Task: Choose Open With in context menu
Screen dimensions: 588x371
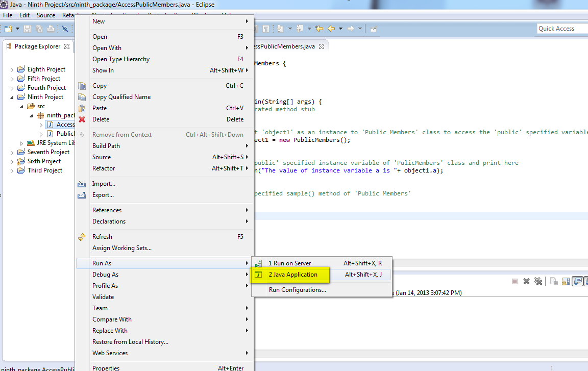Action: pyautogui.click(x=165, y=48)
